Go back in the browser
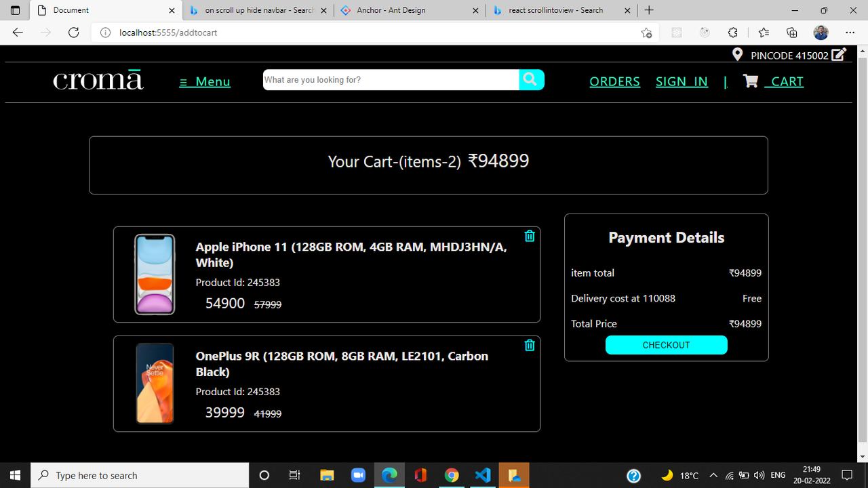Image resolution: width=868 pixels, height=488 pixels. 18,33
